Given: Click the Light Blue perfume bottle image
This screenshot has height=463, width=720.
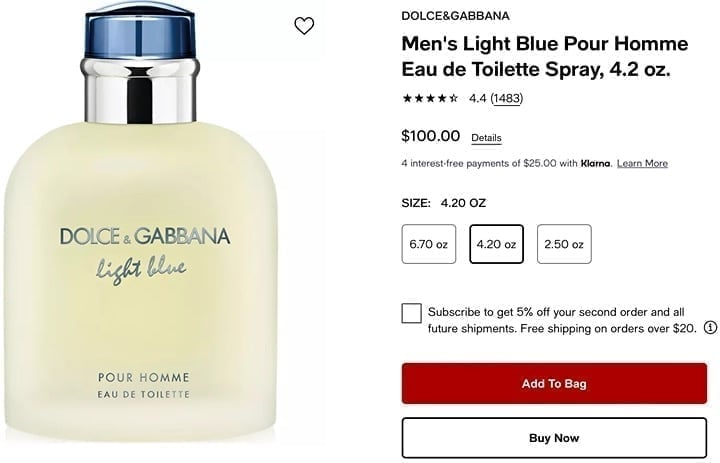Looking at the screenshot, I should [141, 223].
